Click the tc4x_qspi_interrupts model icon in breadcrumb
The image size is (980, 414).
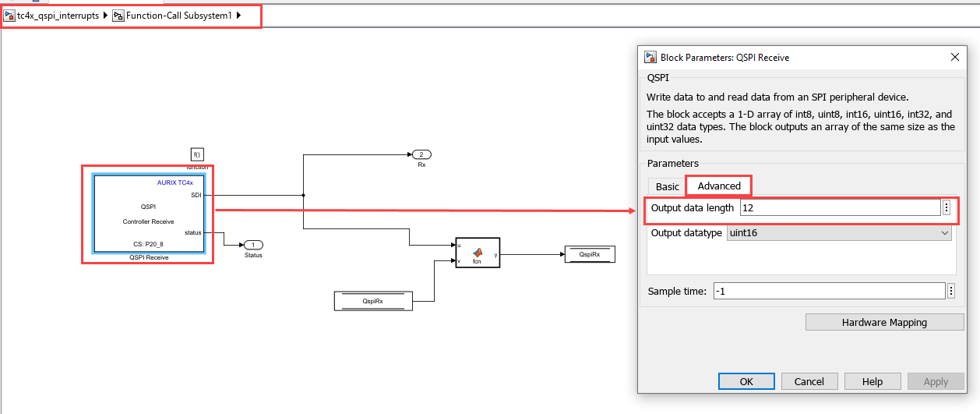pyautogui.click(x=10, y=16)
